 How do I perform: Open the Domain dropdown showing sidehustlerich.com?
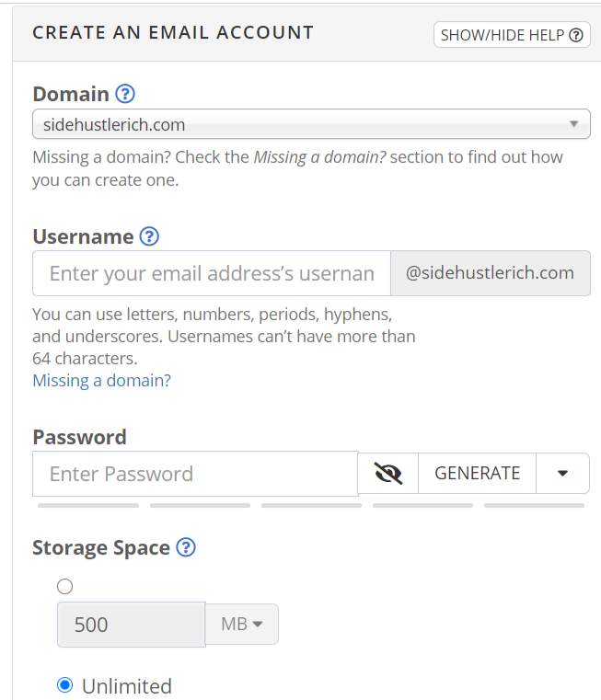311,124
